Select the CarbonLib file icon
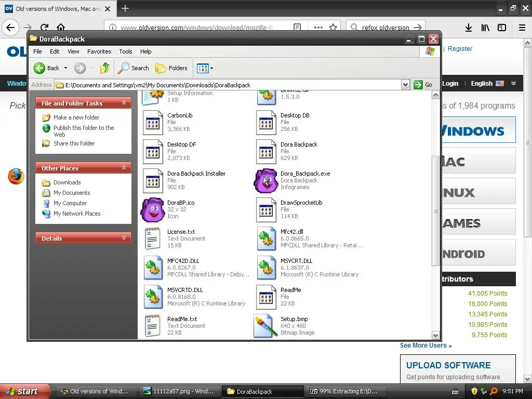This screenshot has height=399, width=532. (x=153, y=123)
